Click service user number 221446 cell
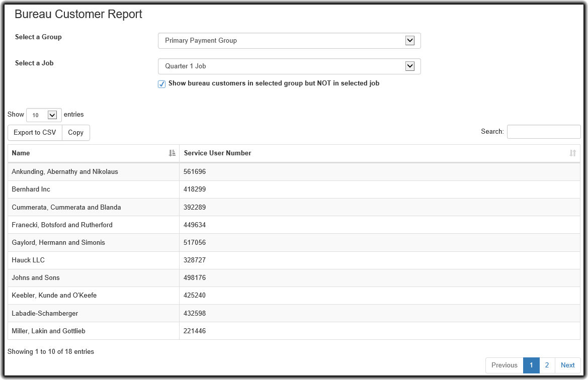This screenshot has width=588, height=380. pos(195,331)
